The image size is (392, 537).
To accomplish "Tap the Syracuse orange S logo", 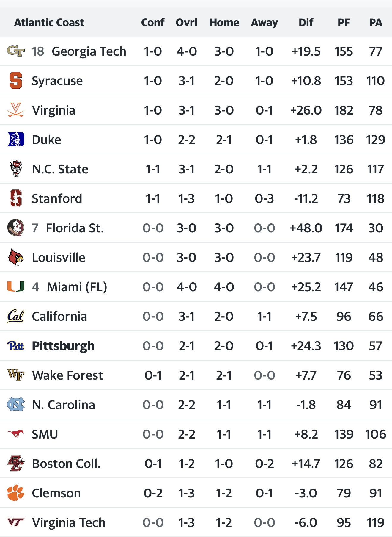I will (x=16, y=81).
